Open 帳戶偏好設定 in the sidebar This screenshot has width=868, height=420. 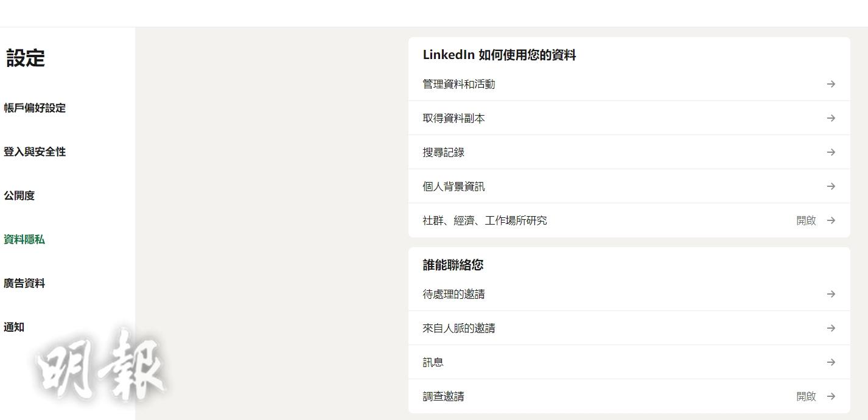[x=35, y=108]
